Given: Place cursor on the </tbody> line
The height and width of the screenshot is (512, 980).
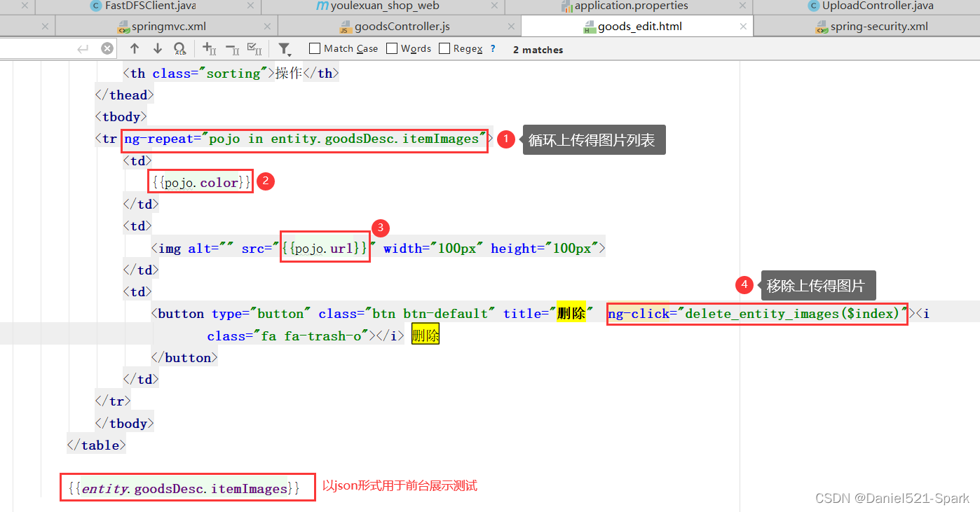Looking at the screenshot, I should tap(124, 423).
